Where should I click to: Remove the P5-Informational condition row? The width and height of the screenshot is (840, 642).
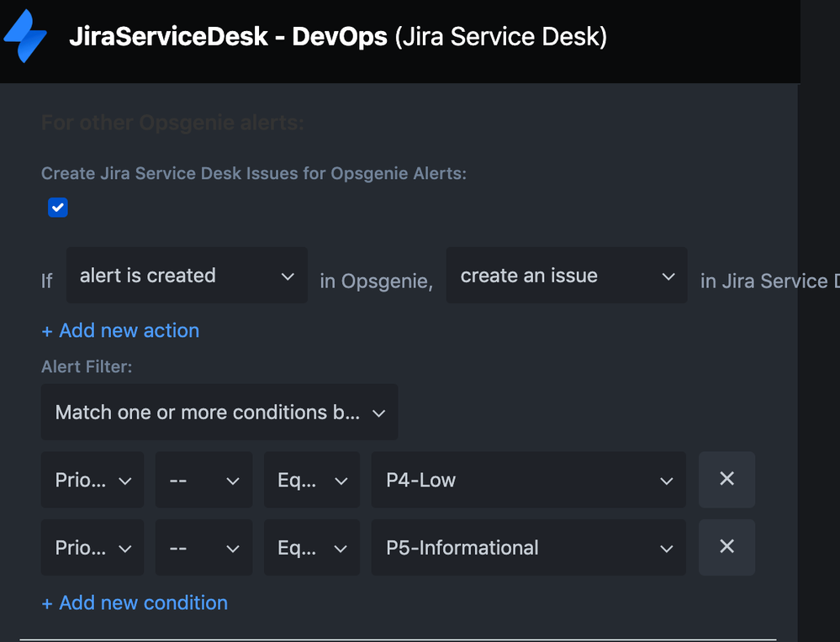pos(726,547)
